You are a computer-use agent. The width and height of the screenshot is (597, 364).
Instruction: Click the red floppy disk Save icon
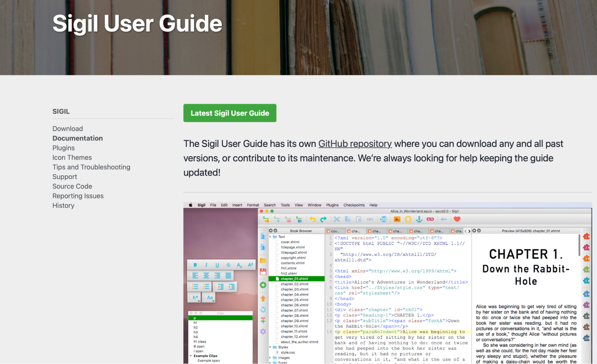[x=263, y=272]
